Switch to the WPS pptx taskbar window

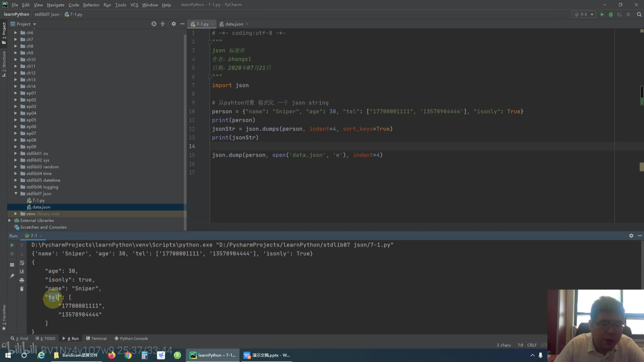point(267,355)
